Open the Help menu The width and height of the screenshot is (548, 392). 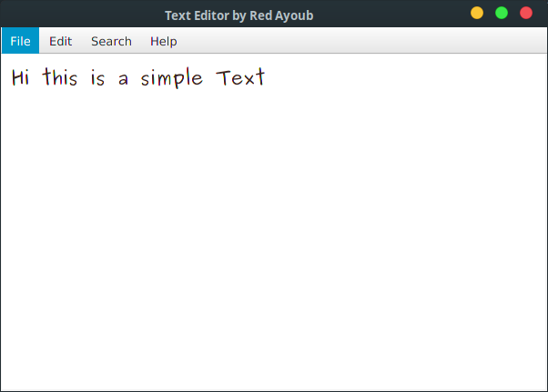164,41
